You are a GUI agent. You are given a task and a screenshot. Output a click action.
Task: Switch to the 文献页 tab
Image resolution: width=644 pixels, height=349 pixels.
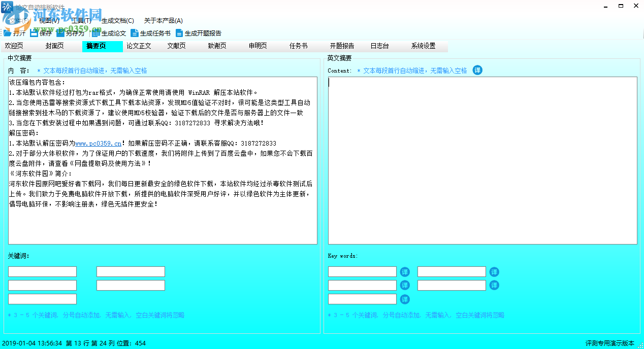point(184,46)
